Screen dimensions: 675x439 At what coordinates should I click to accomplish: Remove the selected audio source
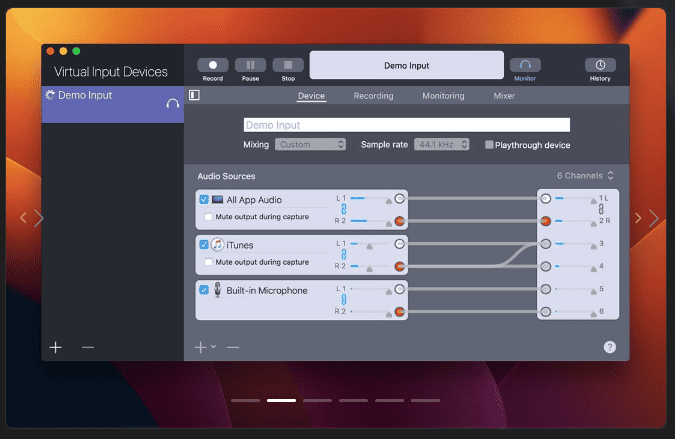coord(233,347)
